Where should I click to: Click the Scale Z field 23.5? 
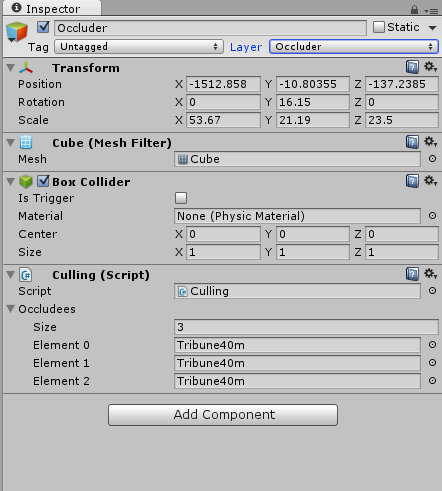pyautogui.click(x=402, y=120)
